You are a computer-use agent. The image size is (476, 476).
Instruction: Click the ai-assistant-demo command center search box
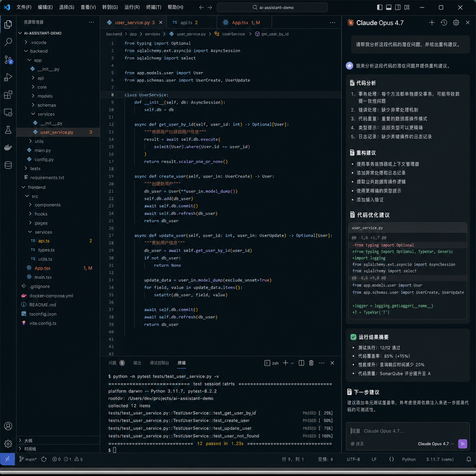(x=272, y=7)
